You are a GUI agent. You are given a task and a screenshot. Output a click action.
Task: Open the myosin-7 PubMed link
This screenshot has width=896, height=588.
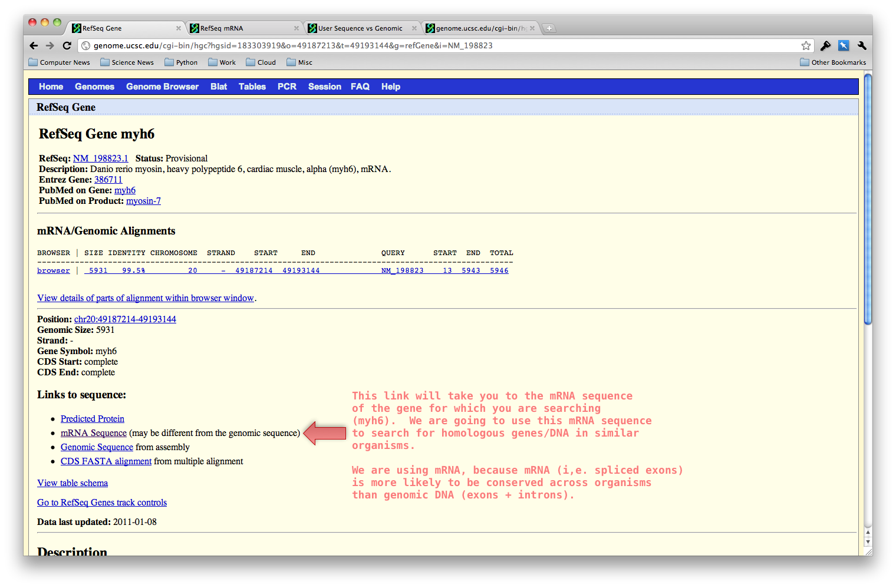[143, 201]
